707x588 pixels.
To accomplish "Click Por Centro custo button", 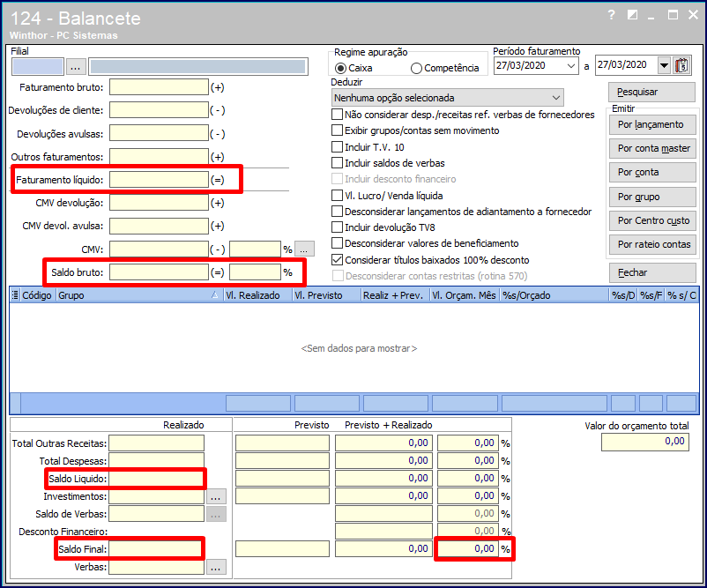I will pyautogui.click(x=652, y=220).
